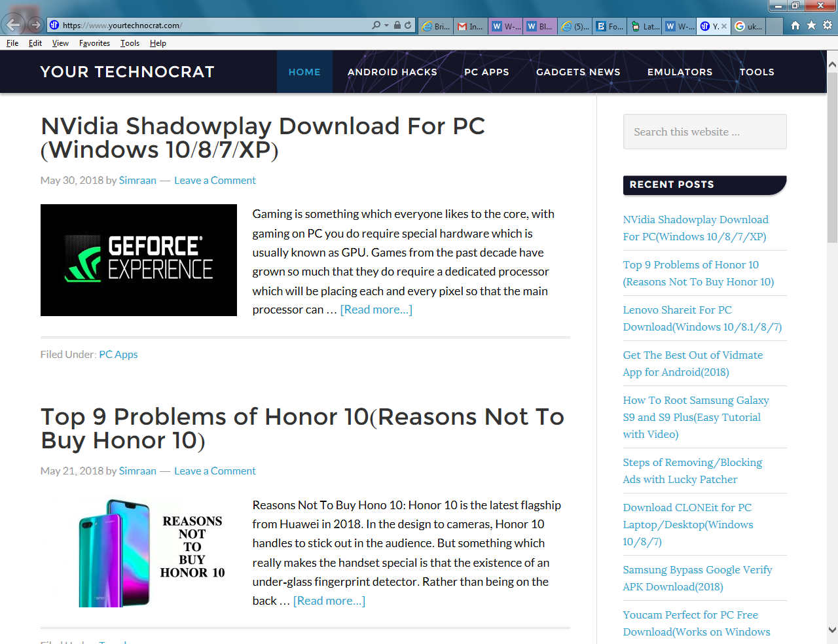
Task: Open sidebar link Youcam Perfect for PC Free
Action: click(x=697, y=623)
